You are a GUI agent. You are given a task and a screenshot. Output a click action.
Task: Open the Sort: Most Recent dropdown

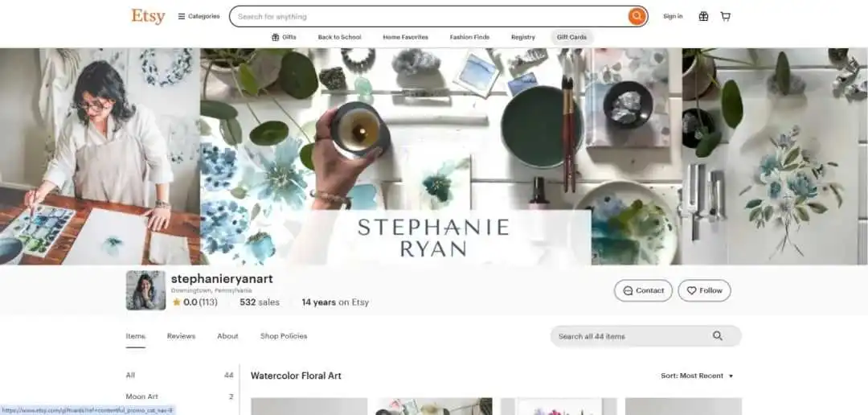click(x=697, y=376)
